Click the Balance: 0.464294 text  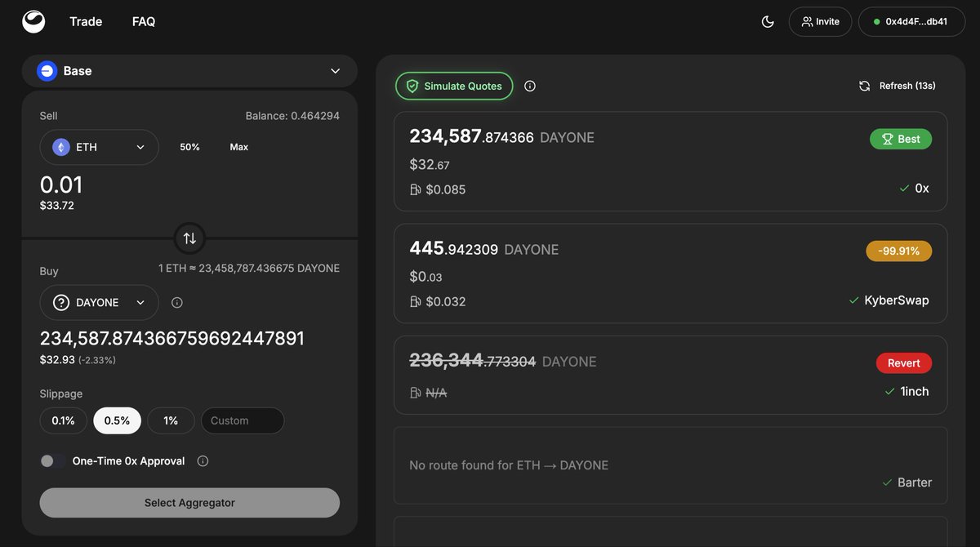[292, 116]
